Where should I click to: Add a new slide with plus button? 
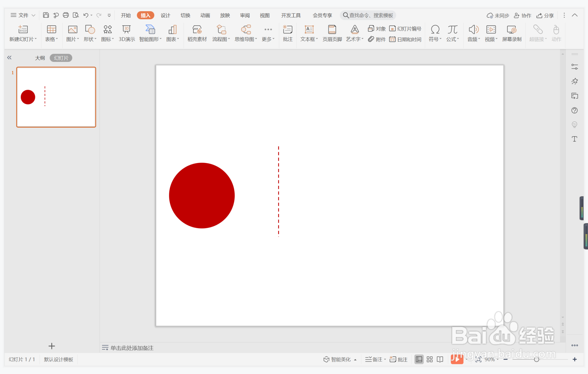point(52,346)
